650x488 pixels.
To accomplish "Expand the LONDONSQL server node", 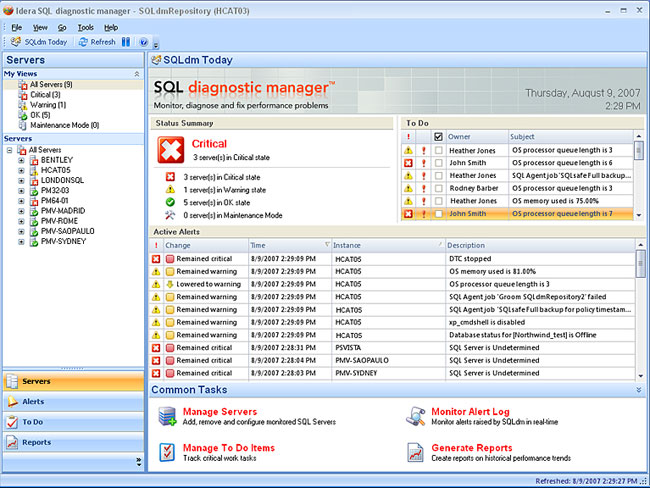I will click(x=21, y=180).
